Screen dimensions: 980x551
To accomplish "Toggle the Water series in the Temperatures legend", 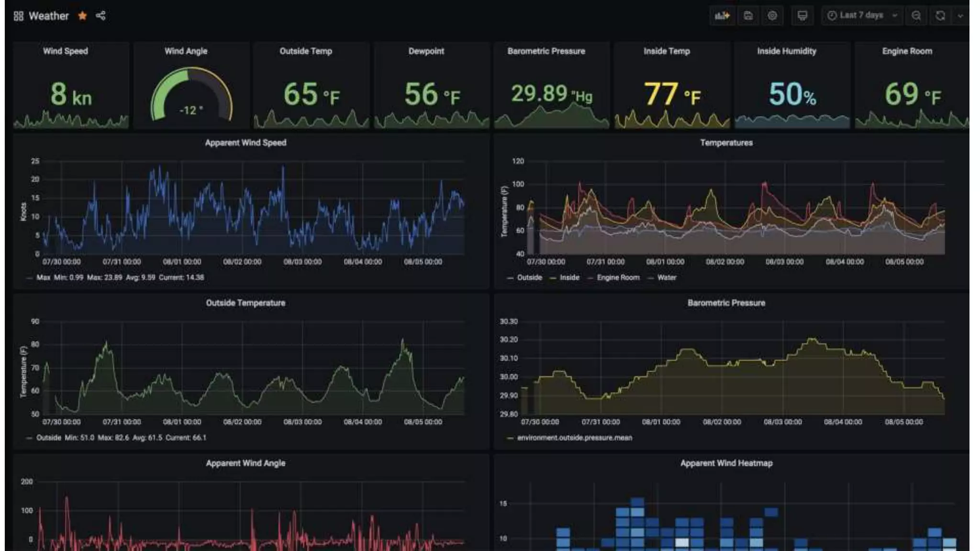I will tap(667, 277).
